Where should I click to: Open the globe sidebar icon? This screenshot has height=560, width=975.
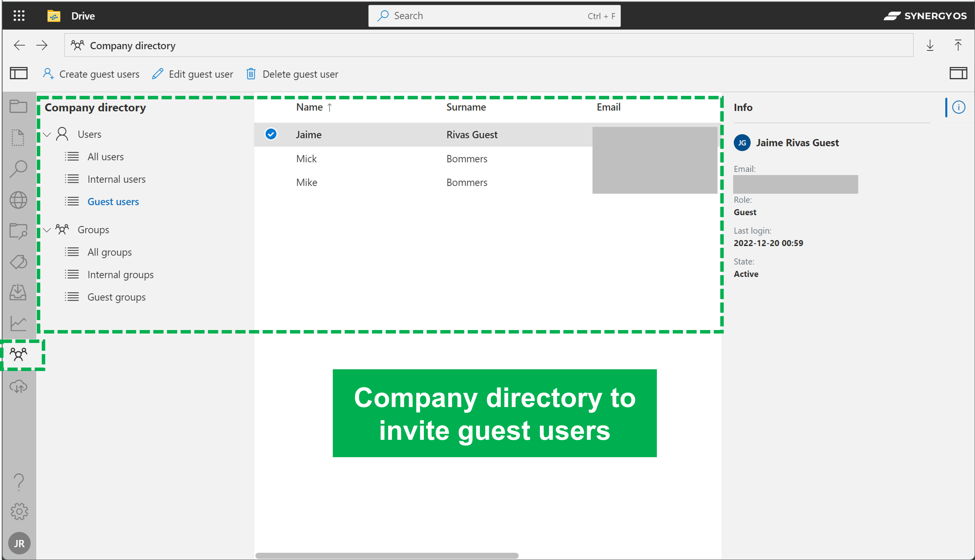coord(18,200)
